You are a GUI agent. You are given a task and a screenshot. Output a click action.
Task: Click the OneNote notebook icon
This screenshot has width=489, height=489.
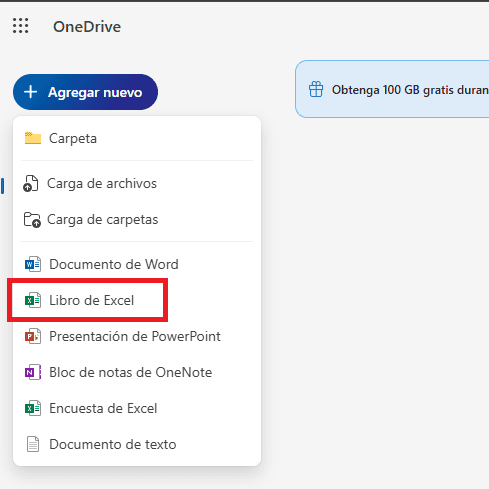click(33, 372)
